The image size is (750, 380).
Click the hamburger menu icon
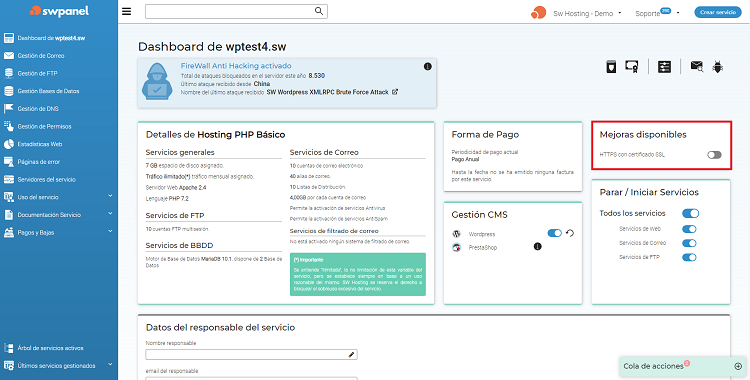click(x=126, y=11)
